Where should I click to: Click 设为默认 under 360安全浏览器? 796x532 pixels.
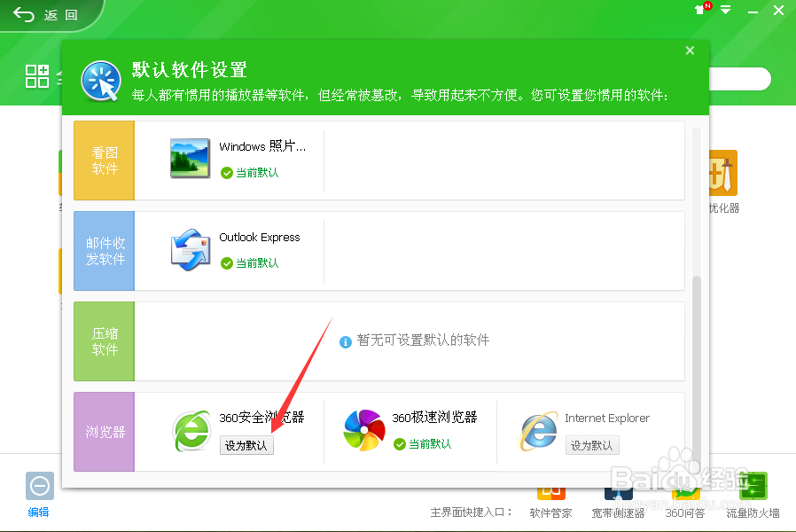click(246, 445)
